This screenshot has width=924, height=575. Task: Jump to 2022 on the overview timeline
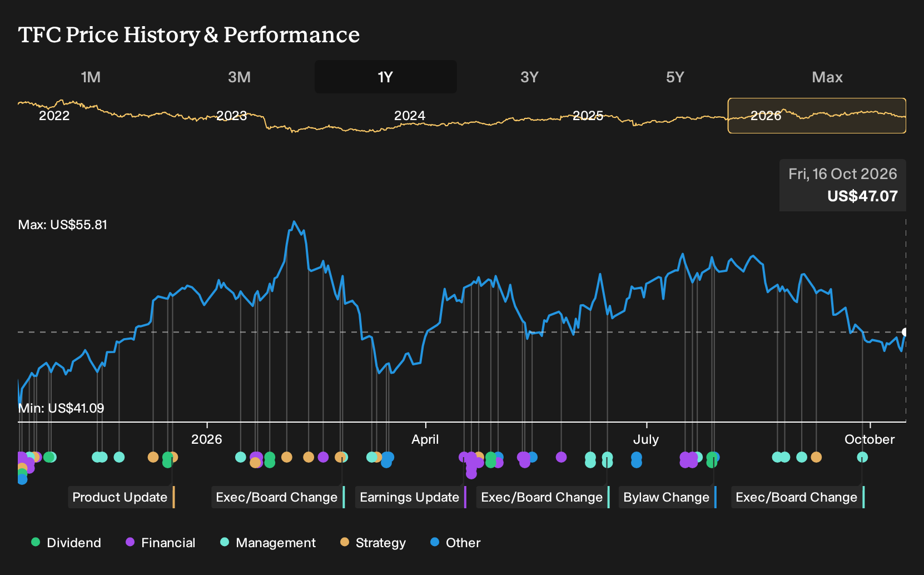pyautogui.click(x=54, y=116)
